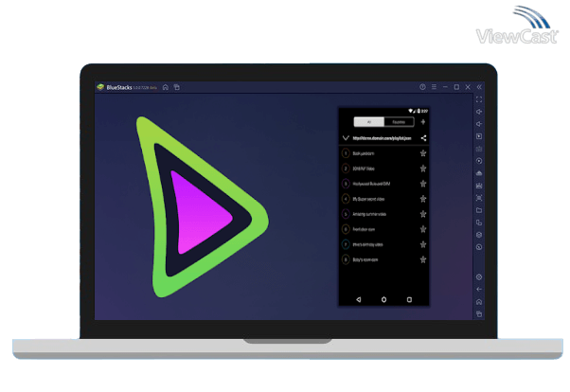Toggle fullscreen from the side toolbar
The width and height of the screenshot is (570, 392).
coord(479,99)
